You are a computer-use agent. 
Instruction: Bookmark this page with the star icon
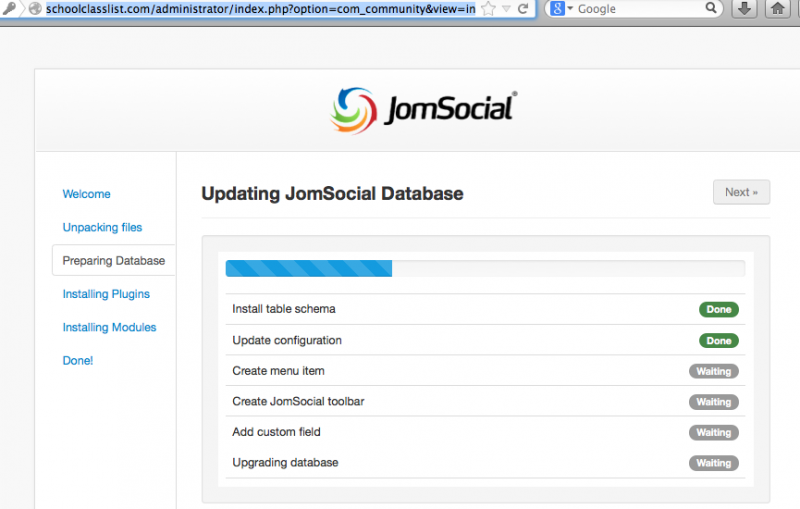[x=488, y=8]
